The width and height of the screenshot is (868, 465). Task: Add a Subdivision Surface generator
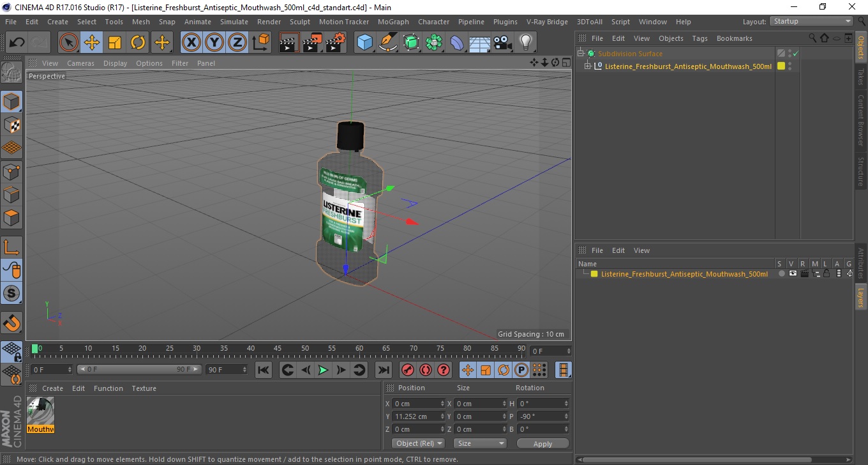(411, 43)
